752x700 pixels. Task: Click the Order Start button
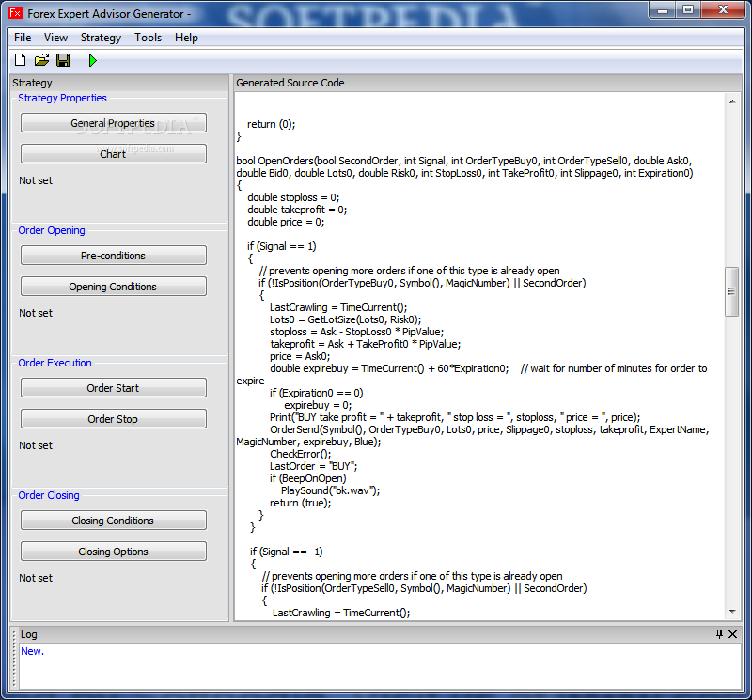[113, 388]
